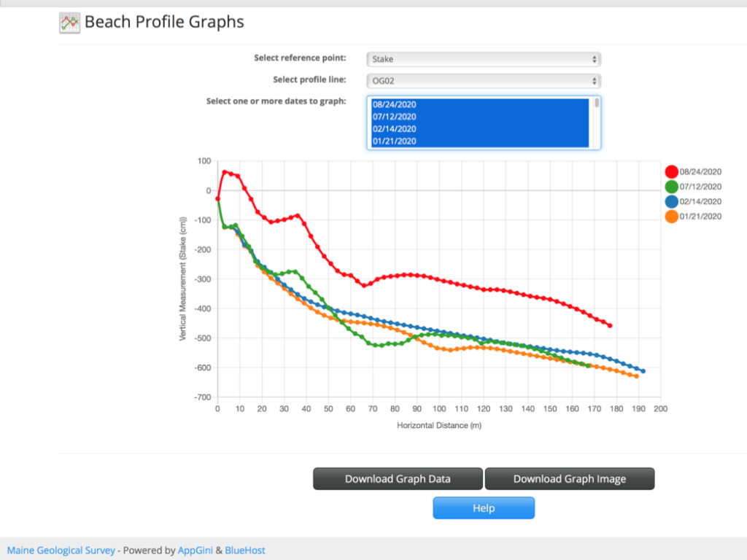Screen dimensions: 747x560
Task: Click the stepper arrows on the OG02 dropdown
Action: (595, 80)
